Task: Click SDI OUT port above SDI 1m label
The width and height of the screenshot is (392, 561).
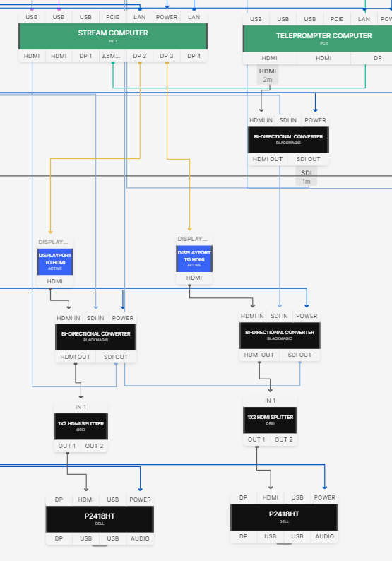Action: pyautogui.click(x=309, y=159)
